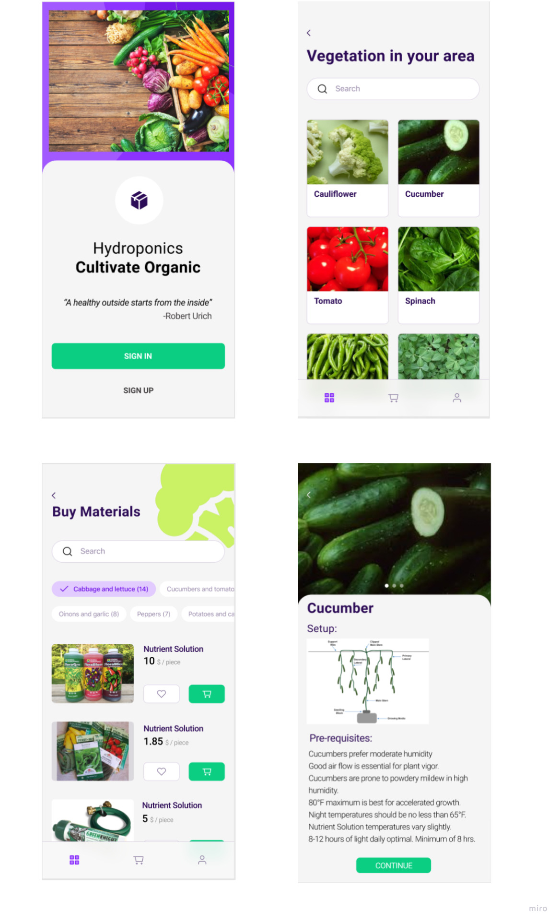Open profile icon on Buy Materials screen
Viewport: 560px width, 924px height.
point(202,860)
